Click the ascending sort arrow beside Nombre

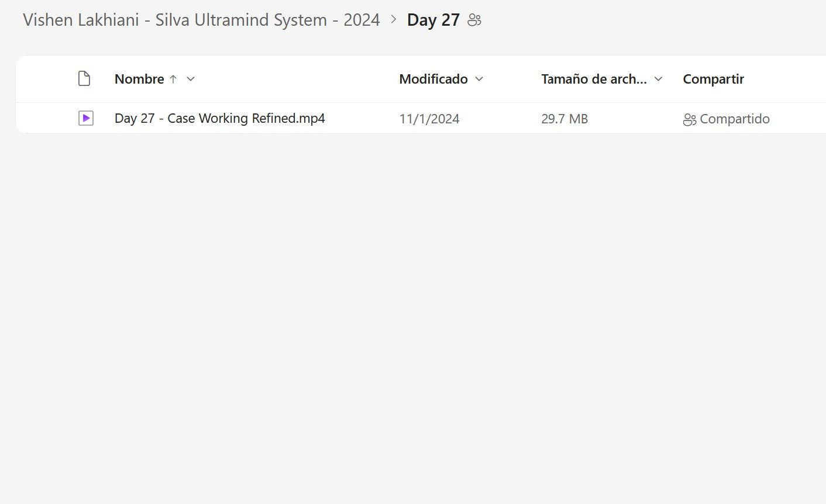coord(173,79)
